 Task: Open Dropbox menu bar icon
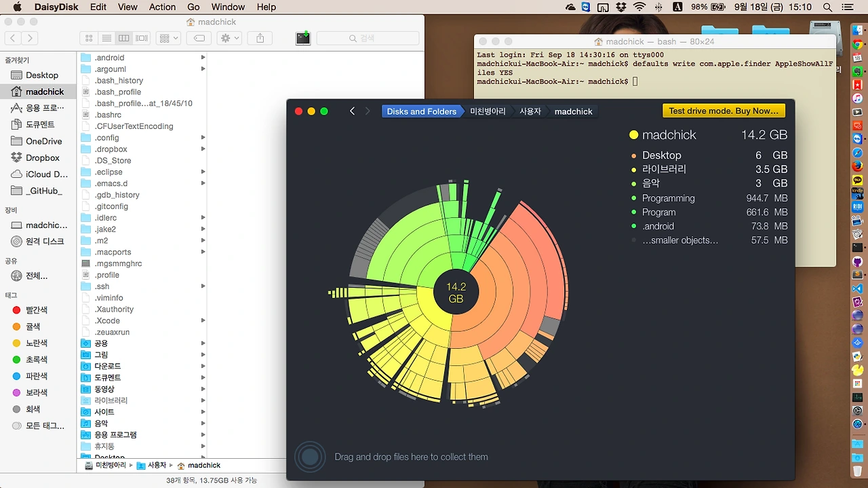tap(621, 7)
